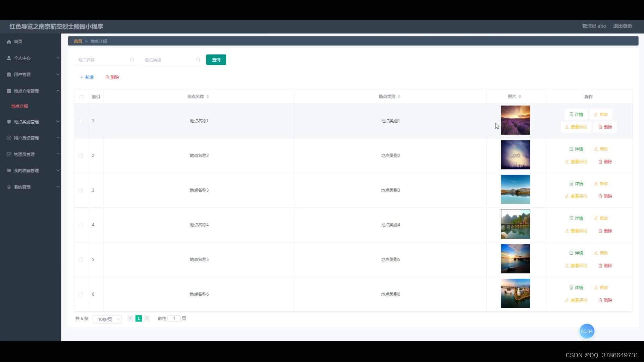644x362 pixels.
Task: Toggle checkbox for 地点名称1 row
Action: coord(81,121)
